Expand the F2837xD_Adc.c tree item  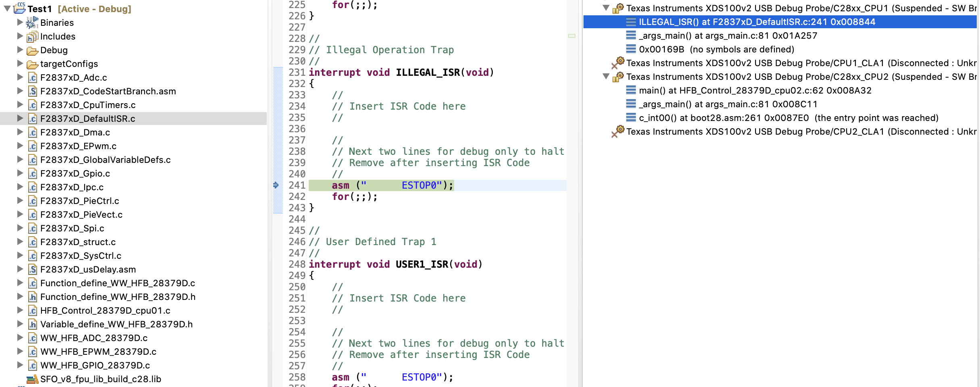coord(21,77)
